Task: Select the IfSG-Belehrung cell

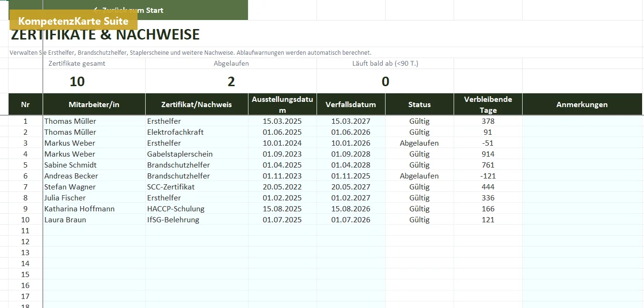Action: 197,219
